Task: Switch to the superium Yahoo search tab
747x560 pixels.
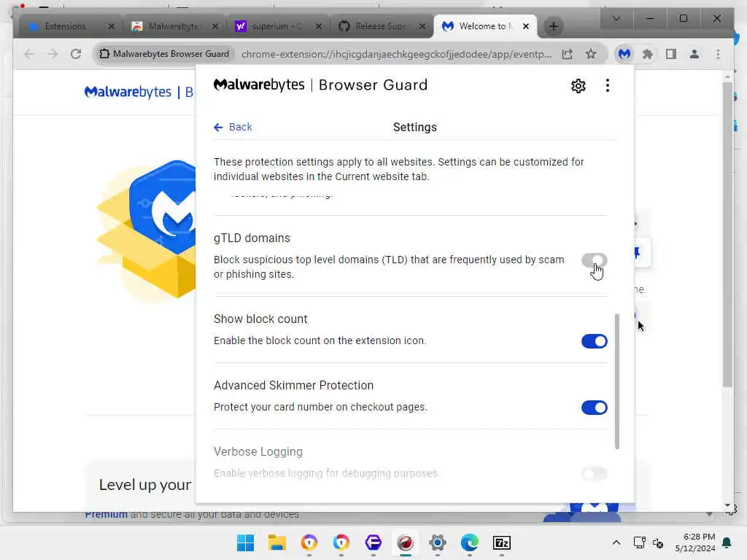Action: coord(276,26)
